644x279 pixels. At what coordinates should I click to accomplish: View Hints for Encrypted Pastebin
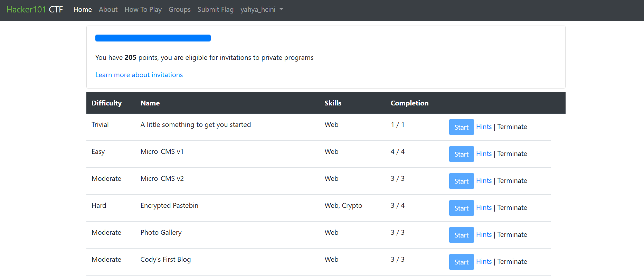[484, 207]
